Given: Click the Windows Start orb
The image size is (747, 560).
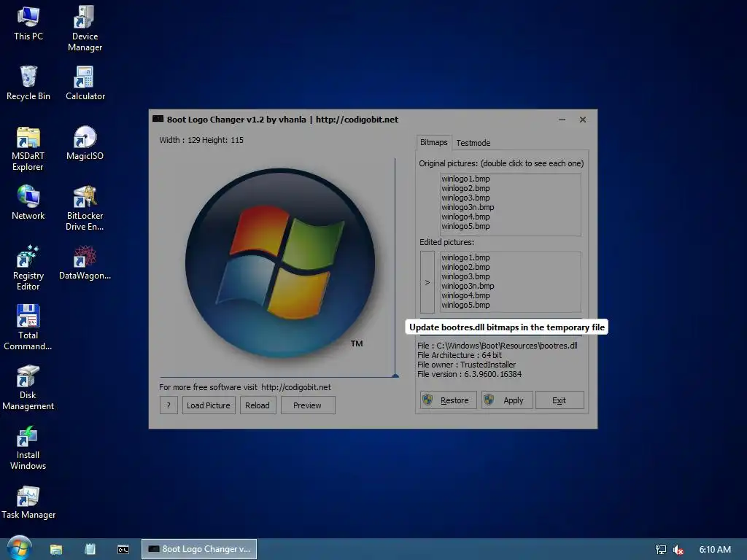Looking at the screenshot, I should (19, 548).
